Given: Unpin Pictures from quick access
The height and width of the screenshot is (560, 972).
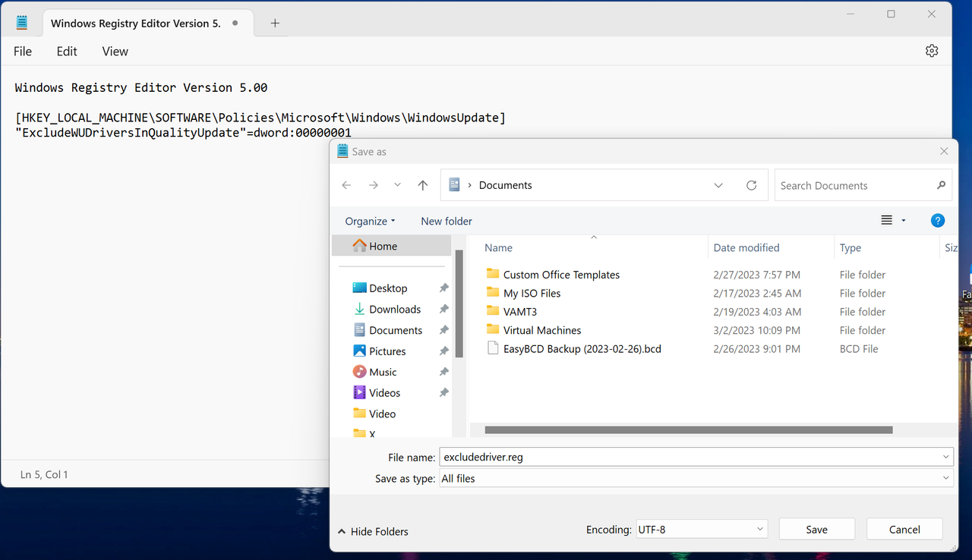Looking at the screenshot, I should click(444, 351).
